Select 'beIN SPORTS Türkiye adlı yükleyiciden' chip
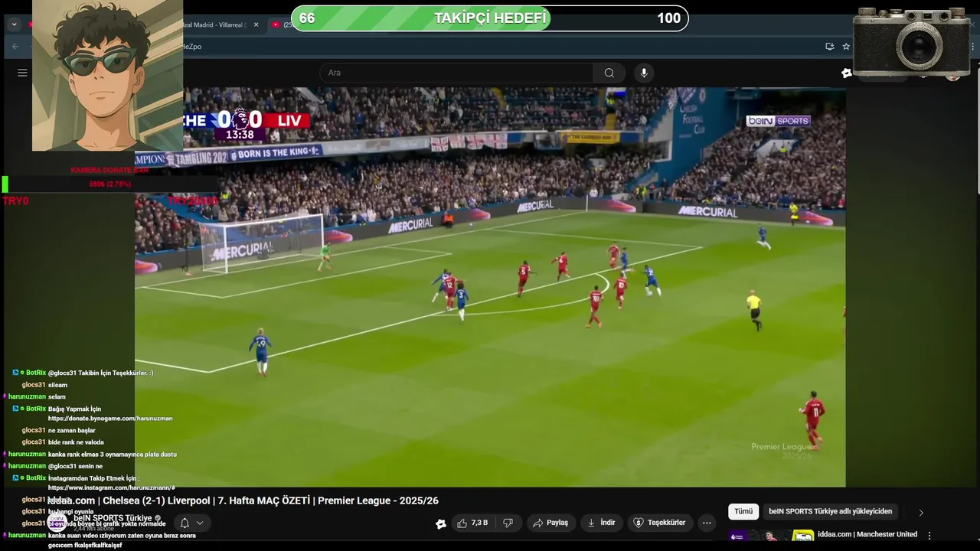The width and height of the screenshot is (980, 551). [830, 511]
